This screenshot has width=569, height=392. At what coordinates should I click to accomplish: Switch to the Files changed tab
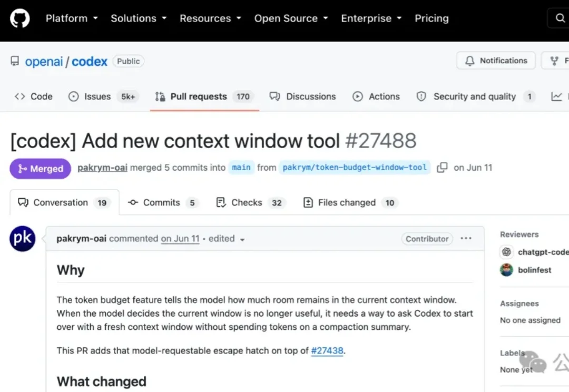pos(351,202)
